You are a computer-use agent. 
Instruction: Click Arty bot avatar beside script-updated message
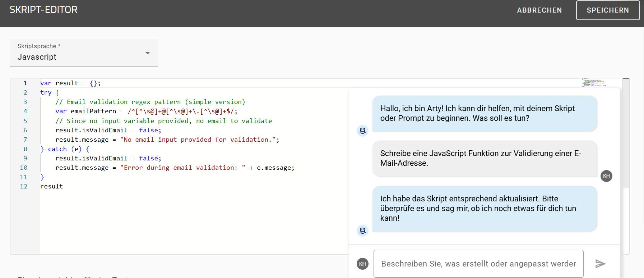coord(362,230)
